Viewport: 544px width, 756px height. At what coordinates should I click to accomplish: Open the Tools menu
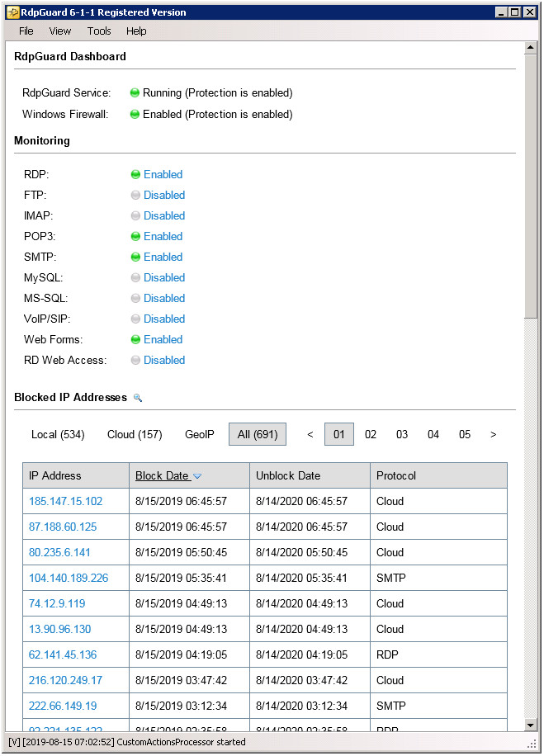[x=99, y=31]
